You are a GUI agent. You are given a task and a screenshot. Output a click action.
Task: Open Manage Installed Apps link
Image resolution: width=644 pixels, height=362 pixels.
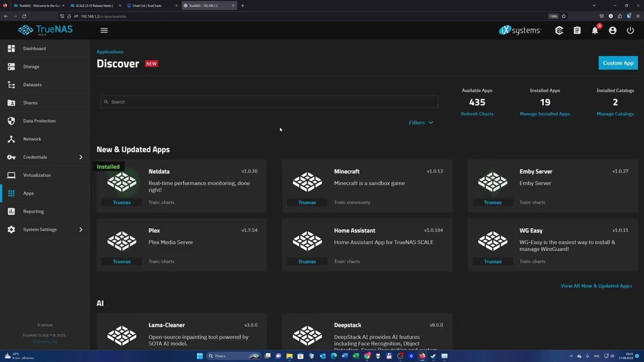545,114
